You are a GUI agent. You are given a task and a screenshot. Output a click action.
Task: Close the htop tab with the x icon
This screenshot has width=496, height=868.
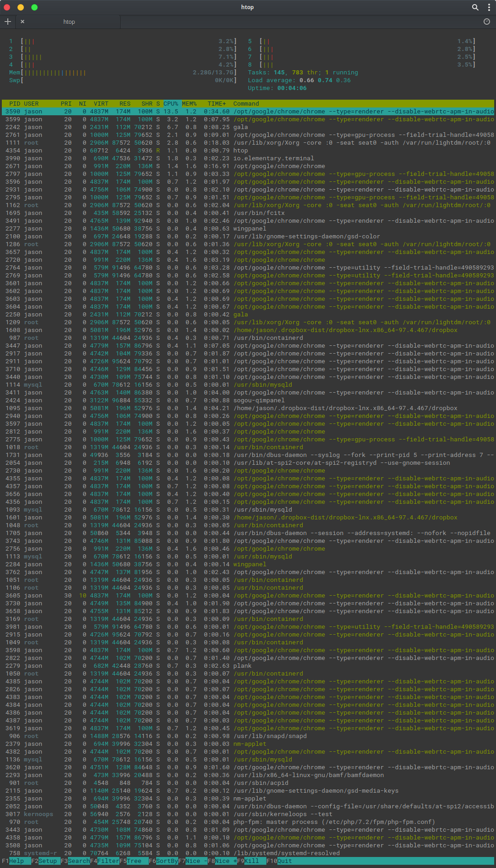click(23, 22)
